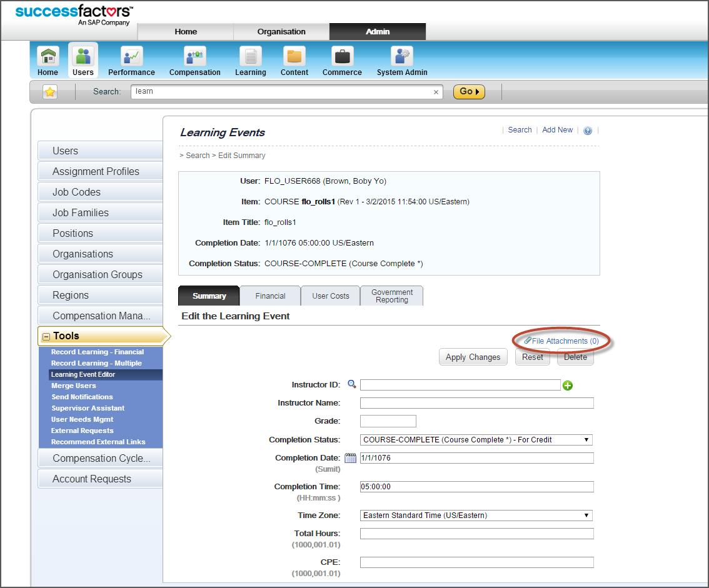Click the Instructor Name field
This screenshot has height=588, width=709.
[x=476, y=402]
